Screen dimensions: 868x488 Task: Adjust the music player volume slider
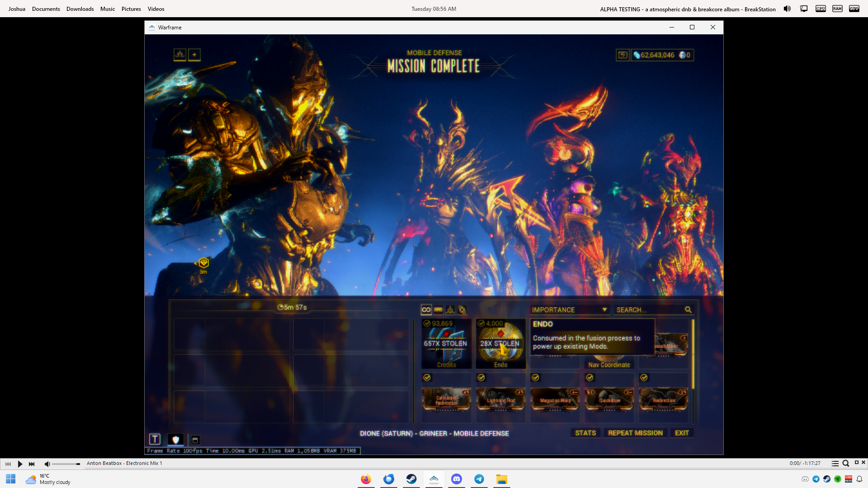(x=66, y=464)
